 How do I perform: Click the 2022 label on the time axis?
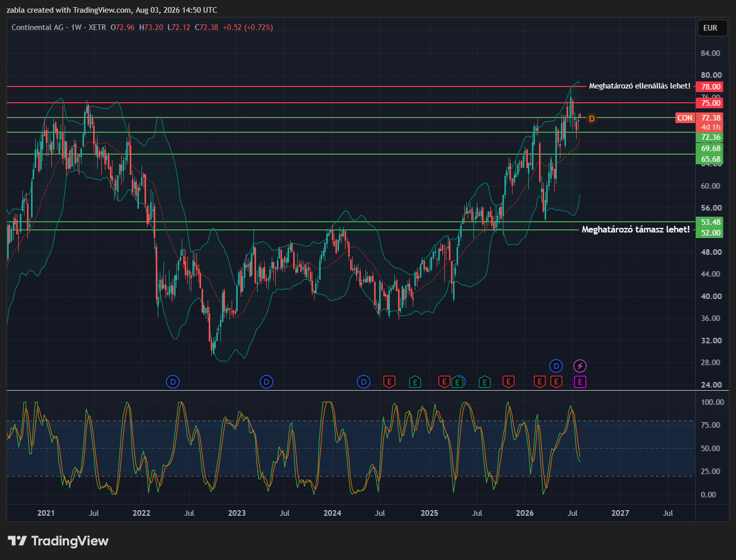tap(141, 513)
